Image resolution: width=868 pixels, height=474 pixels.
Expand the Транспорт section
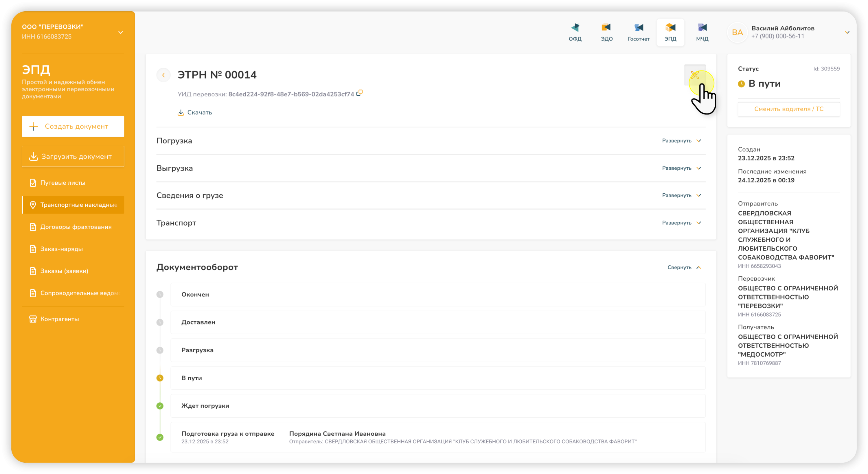pyautogui.click(x=681, y=223)
